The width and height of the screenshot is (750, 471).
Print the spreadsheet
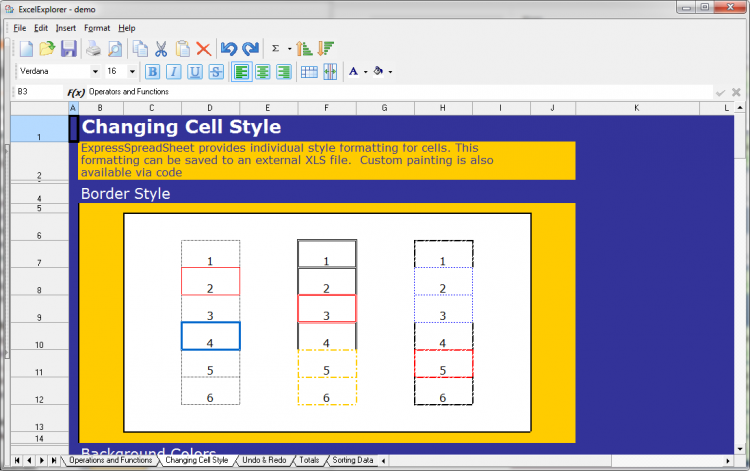pyautogui.click(x=93, y=48)
